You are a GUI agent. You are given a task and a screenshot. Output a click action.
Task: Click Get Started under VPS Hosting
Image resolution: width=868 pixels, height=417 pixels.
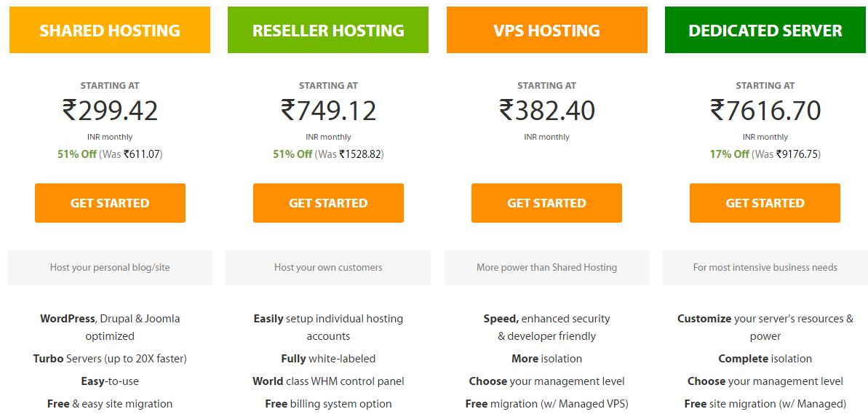pyautogui.click(x=547, y=203)
